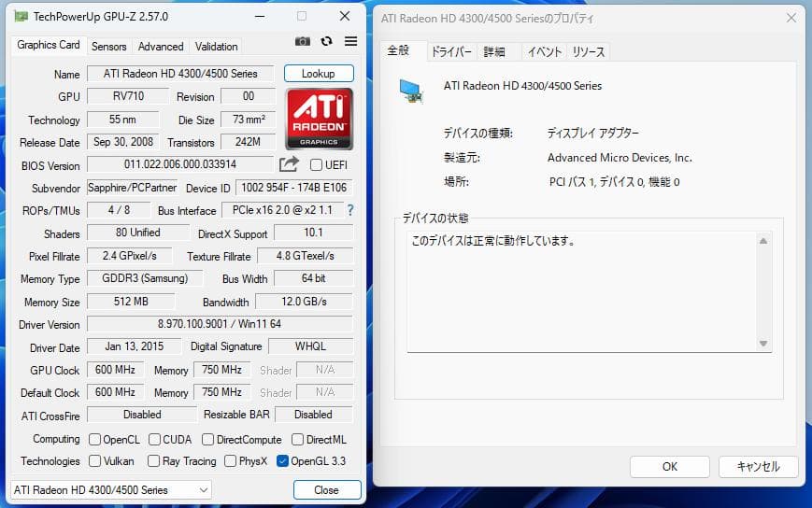Click the Driver Date Jan 13, 2015 field
Screen dimensions: 812x508
pos(135,346)
